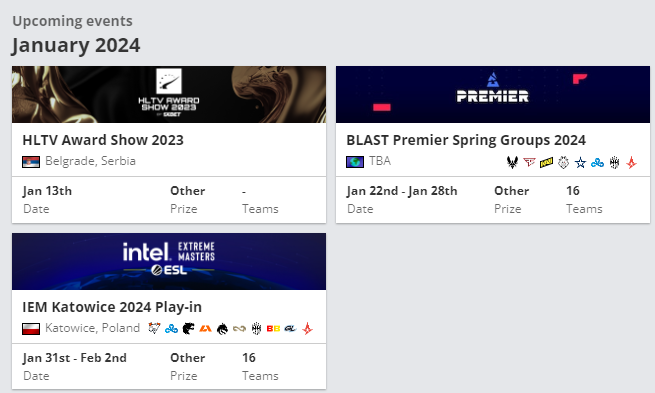Select the orange Apeks team logo
Viewport: 655px width, 393px height.
(205, 329)
